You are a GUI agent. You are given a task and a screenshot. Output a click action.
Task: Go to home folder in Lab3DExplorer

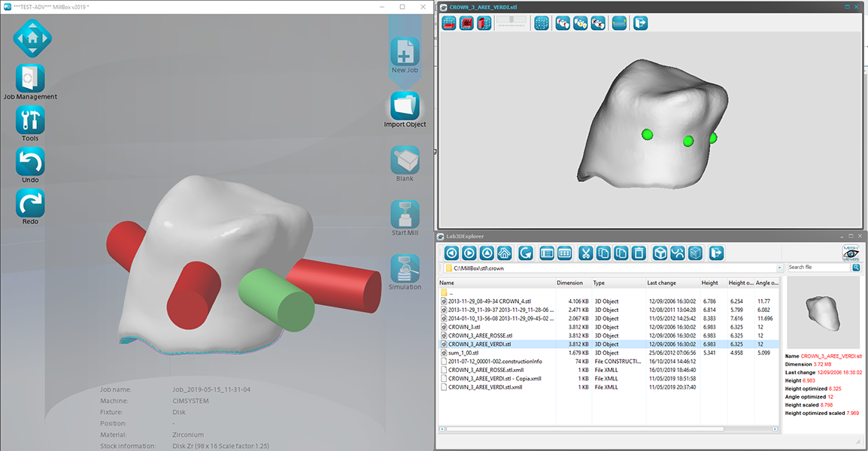(x=504, y=253)
